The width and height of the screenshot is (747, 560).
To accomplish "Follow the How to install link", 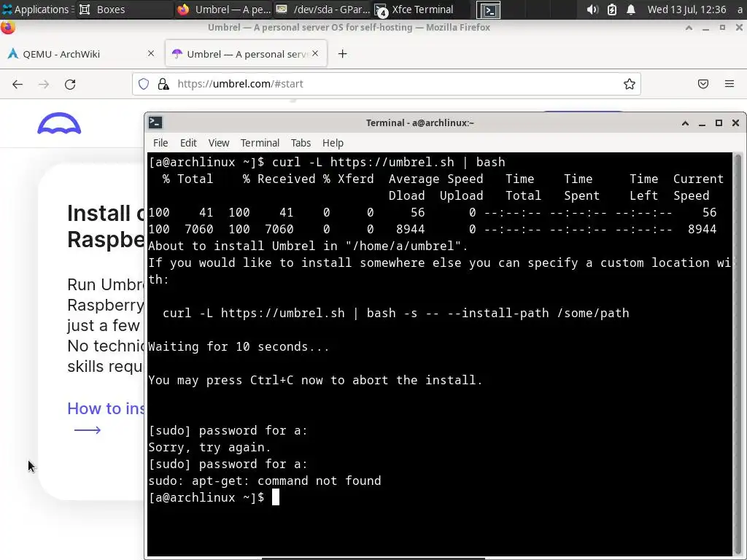I will [x=106, y=408].
